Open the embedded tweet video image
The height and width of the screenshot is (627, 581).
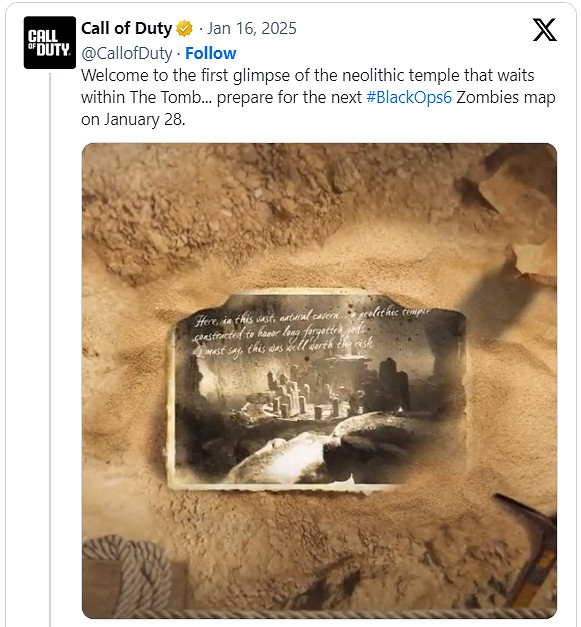319,381
